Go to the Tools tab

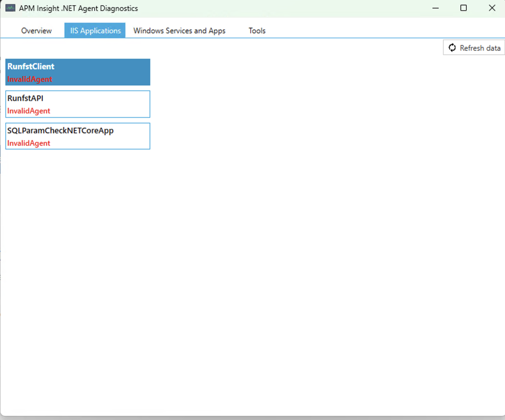click(257, 31)
